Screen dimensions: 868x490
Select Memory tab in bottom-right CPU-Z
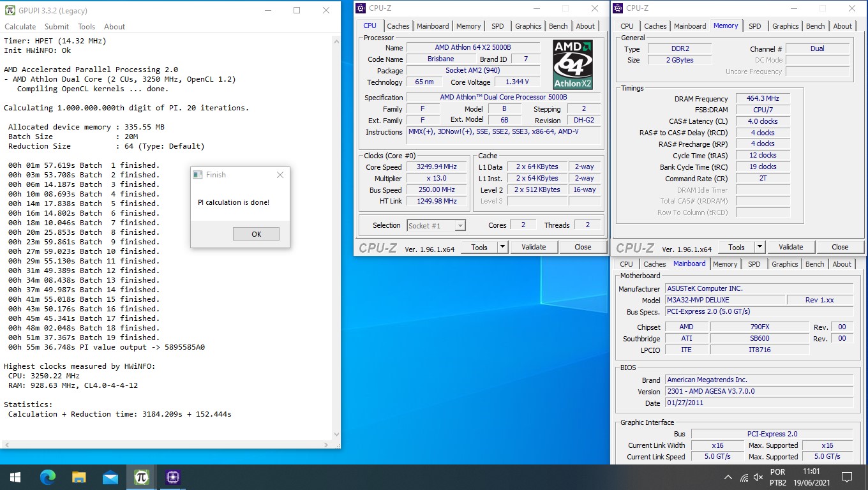(725, 264)
